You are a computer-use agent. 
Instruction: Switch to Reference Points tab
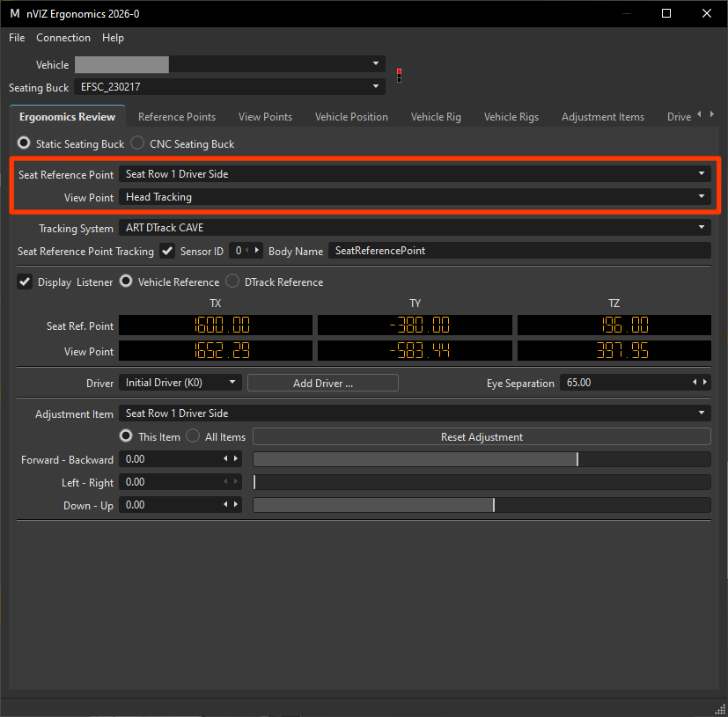point(177,117)
